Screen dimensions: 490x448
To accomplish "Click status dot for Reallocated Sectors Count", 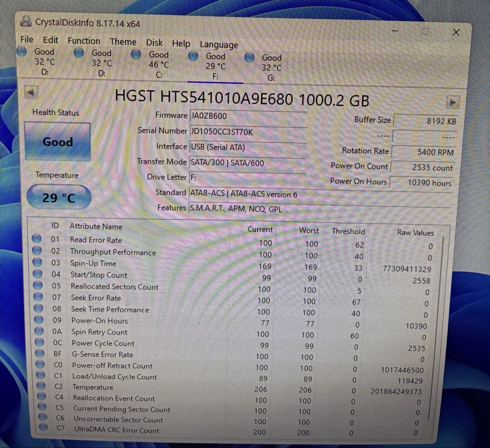I will coord(38,285).
